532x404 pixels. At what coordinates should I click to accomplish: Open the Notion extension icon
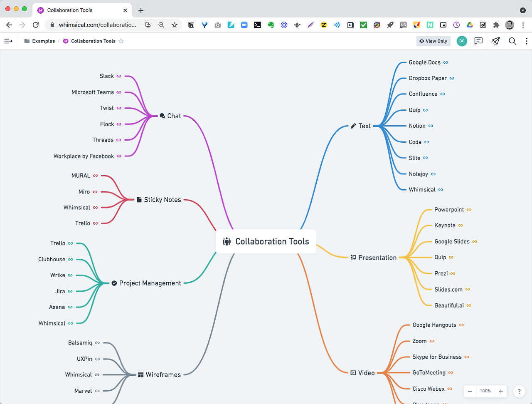point(191,25)
